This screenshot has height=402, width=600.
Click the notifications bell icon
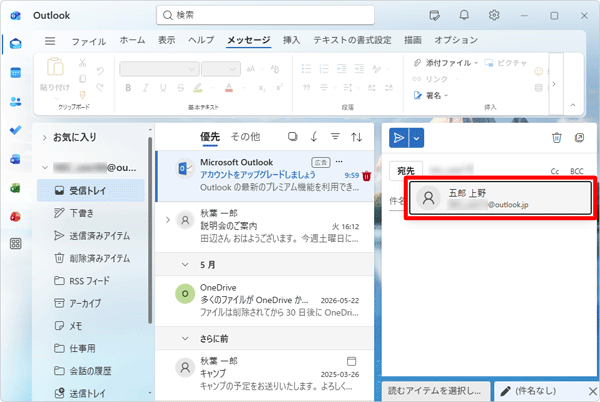pos(464,15)
